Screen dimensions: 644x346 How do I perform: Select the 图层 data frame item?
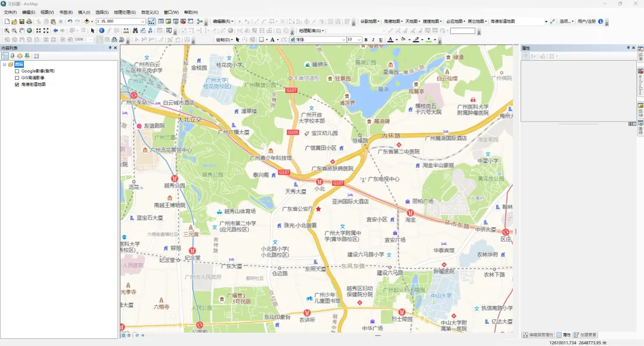click(x=19, y=64)
